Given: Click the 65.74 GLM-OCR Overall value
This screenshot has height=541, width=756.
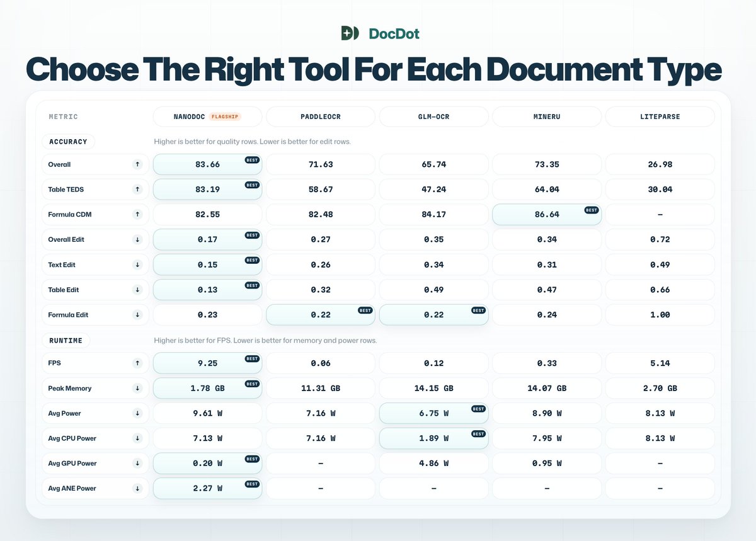Looking at the screenshot, I should pyautogui.click(x=433, y=164).
